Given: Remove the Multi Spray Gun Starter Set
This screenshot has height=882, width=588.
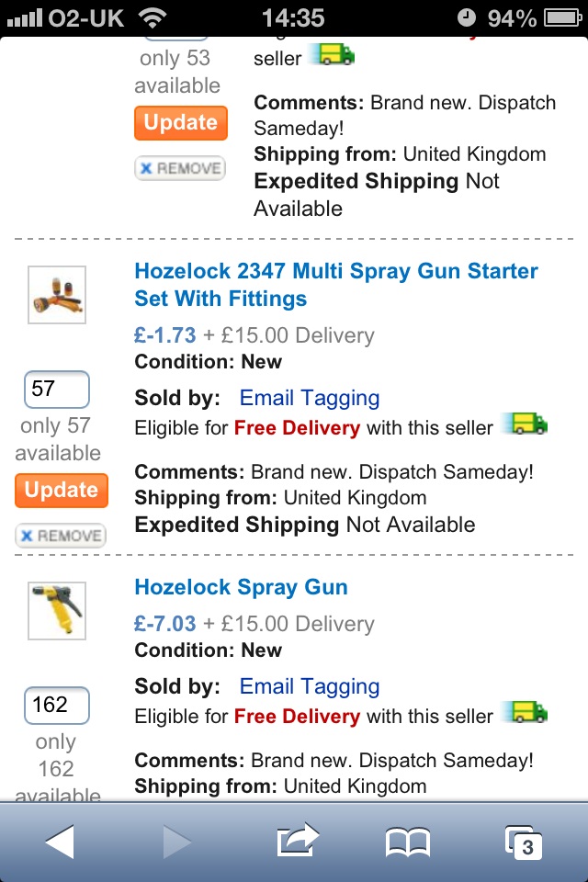Looking at the screenshot, I should point(61,536).
